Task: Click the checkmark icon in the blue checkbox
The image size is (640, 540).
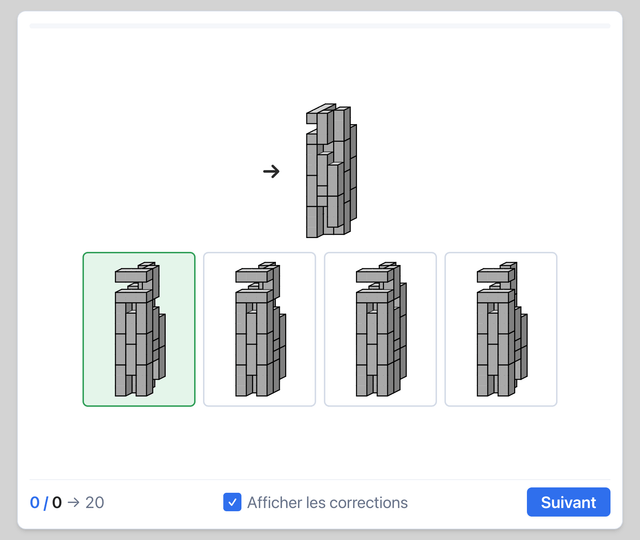Action: [x=232, y=502]
